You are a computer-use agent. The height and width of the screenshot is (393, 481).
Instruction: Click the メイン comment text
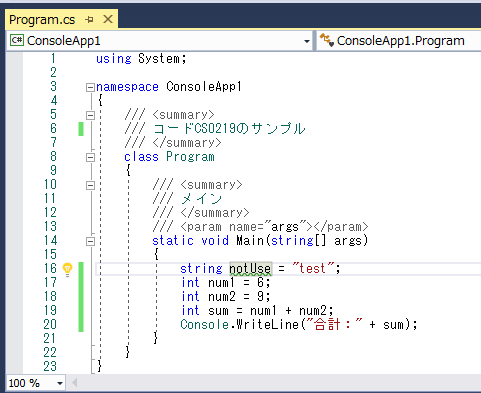(201, 199)
